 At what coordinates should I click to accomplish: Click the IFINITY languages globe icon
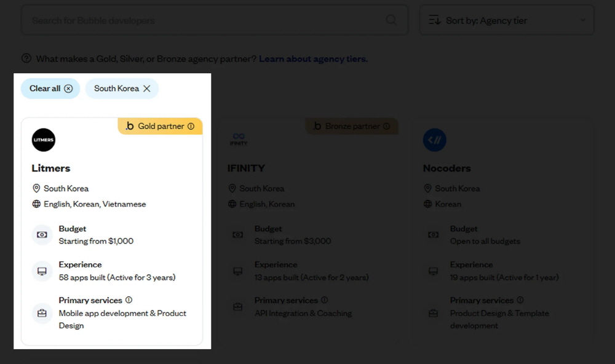tap(232, 204)
